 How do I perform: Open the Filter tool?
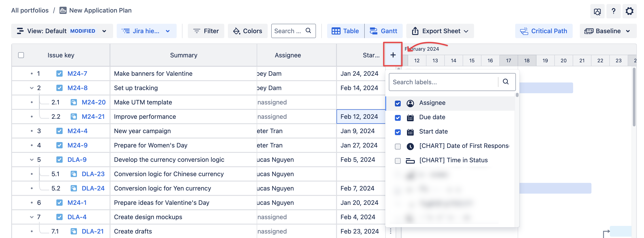point(206,31)
